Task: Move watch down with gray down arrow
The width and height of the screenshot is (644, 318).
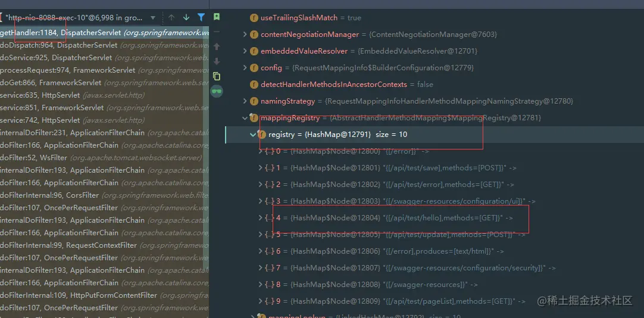Action: (217, 61)
